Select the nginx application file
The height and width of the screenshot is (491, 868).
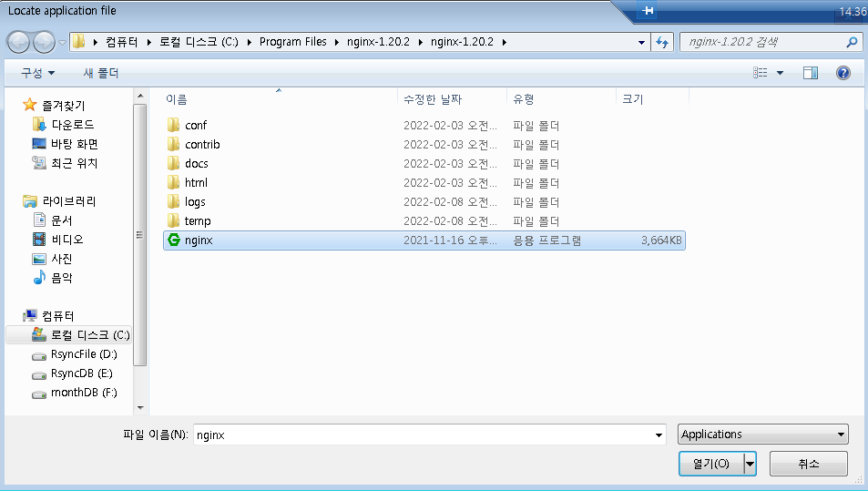point(424,240)
